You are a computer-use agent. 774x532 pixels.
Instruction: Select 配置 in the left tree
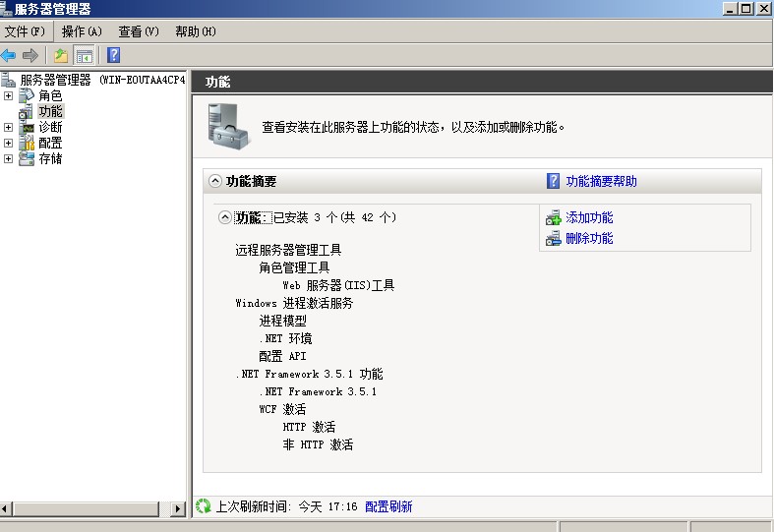(x=50, y=144)
